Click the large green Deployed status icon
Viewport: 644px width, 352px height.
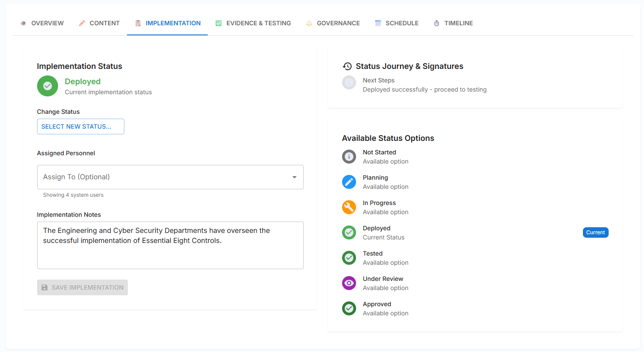48,86
